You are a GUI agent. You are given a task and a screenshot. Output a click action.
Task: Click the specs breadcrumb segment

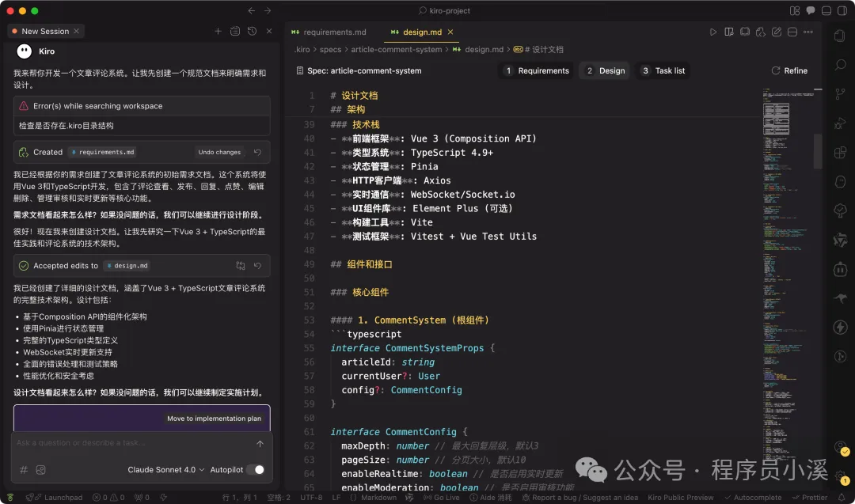point(330,50)
